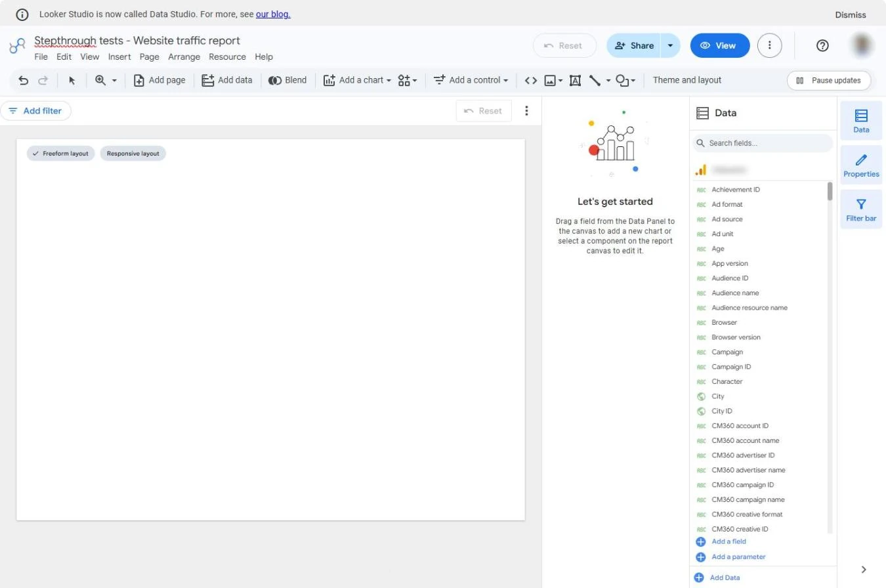Open filter bar three-dot options menu

click(x=526, y=111)
